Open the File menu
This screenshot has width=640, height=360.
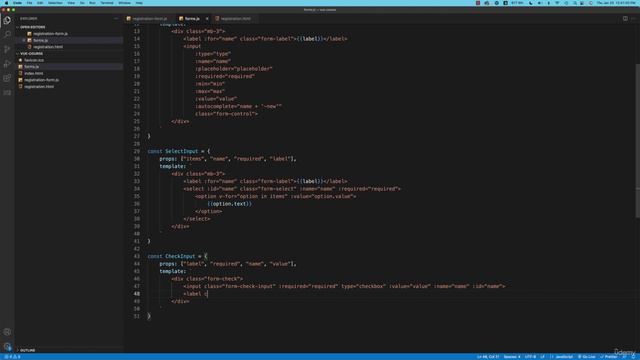click(x=29, y=3)
